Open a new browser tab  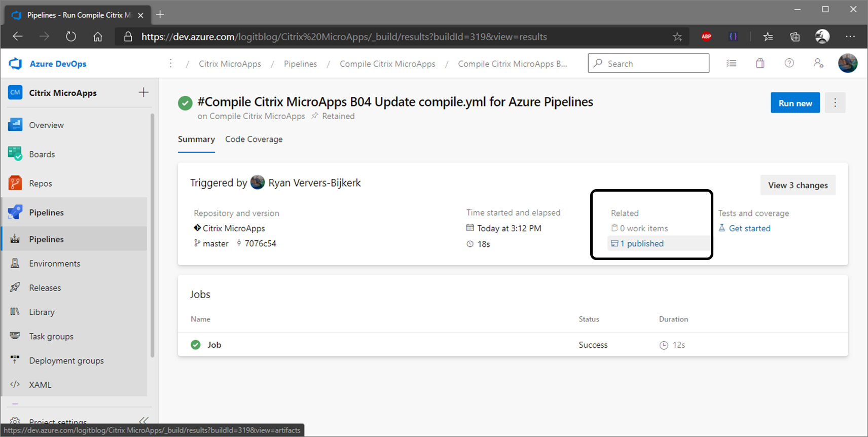(x=160, y=15)
